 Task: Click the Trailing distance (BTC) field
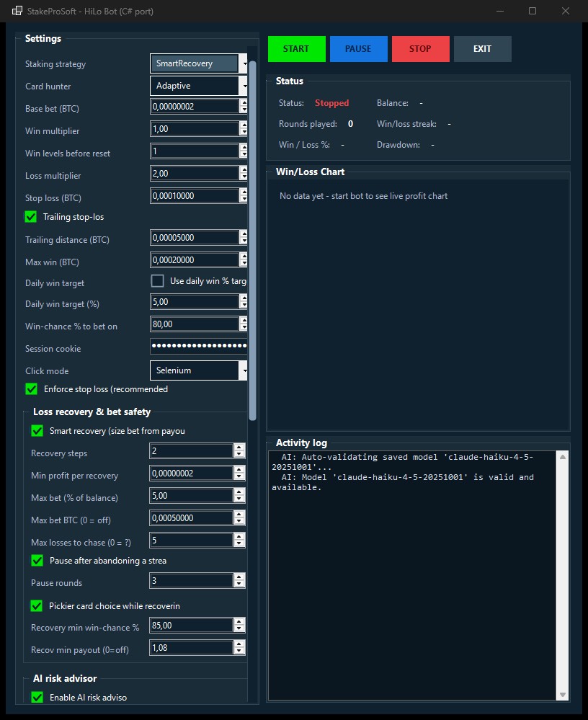tap(195, 238)
